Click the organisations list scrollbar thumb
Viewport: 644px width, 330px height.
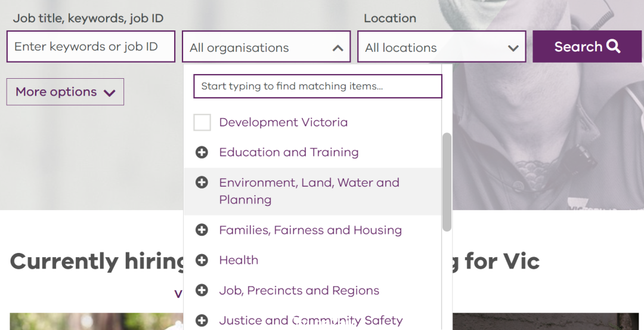click(447, 182)
